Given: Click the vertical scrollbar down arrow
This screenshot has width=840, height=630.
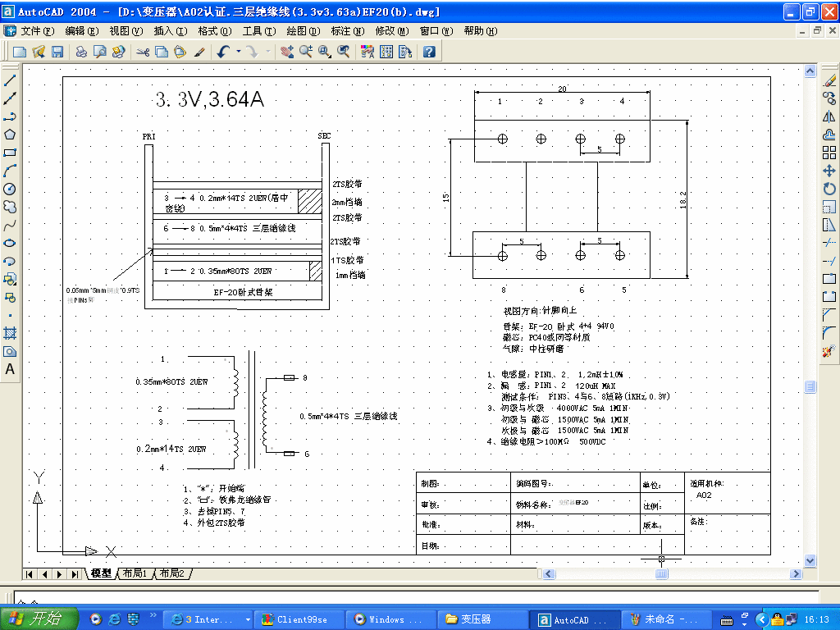Looking at the screenshot, I should click(810, 560).
